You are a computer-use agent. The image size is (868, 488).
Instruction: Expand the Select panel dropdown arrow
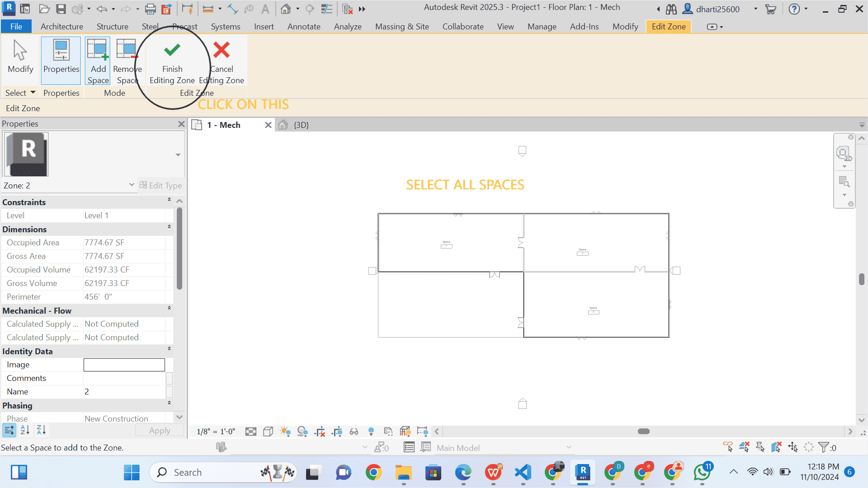(32, 93)
